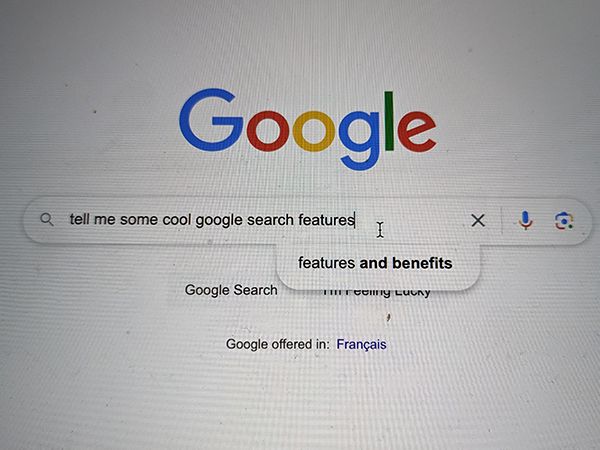600x450 pixels.
Task: Click the blue capital G of the logo
Action: (x=211, y=120)
